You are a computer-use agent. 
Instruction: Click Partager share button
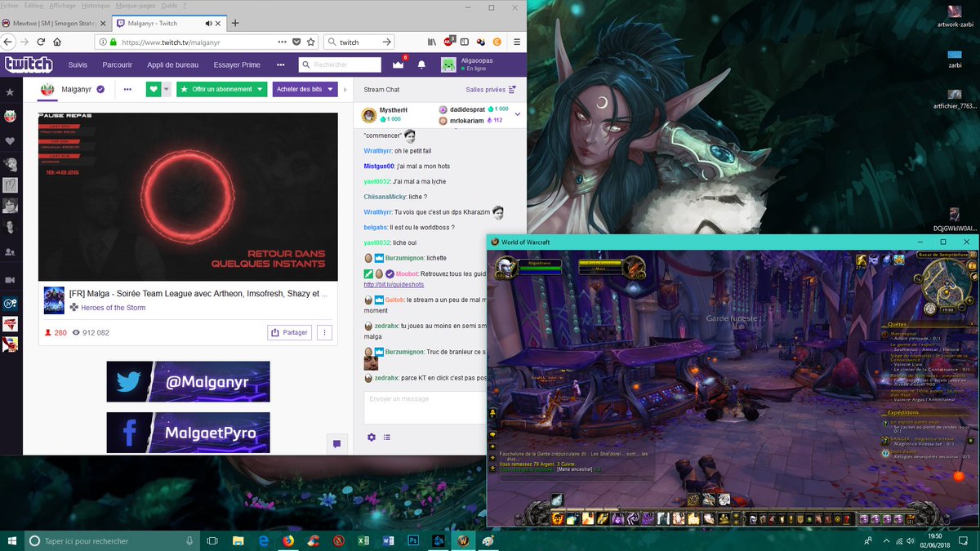[290, 332]
